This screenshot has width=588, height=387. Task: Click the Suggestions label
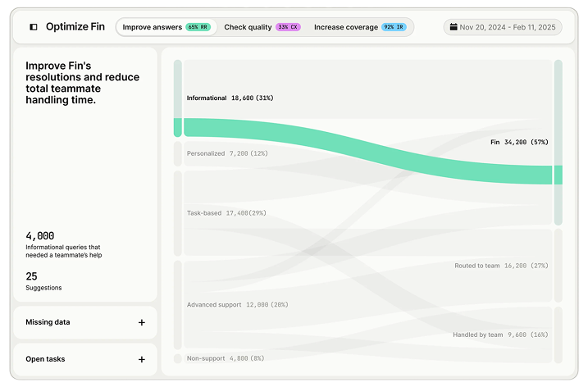point(43,288)
